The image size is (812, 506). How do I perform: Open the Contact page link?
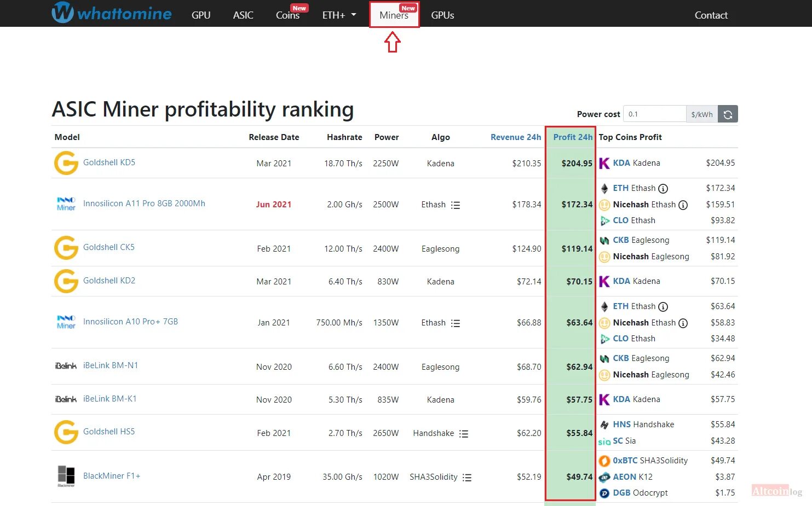[x=711, y=15]
